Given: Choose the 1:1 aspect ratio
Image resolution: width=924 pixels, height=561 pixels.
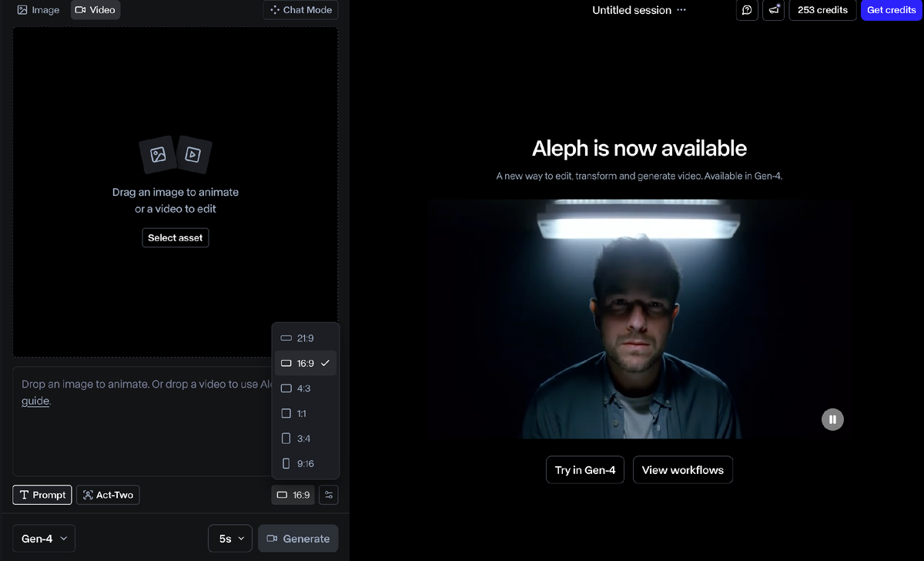Looking at the screenshot, I should (306, 414).
